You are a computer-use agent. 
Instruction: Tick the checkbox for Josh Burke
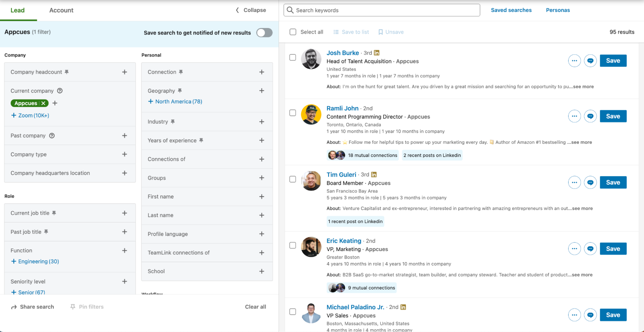click(293, 57)
